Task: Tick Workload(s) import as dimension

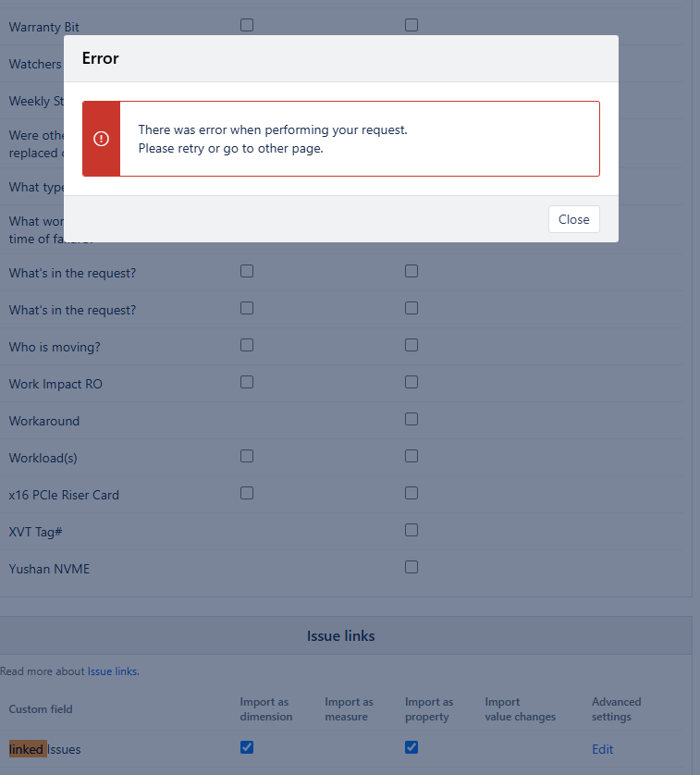Action: 247,456
